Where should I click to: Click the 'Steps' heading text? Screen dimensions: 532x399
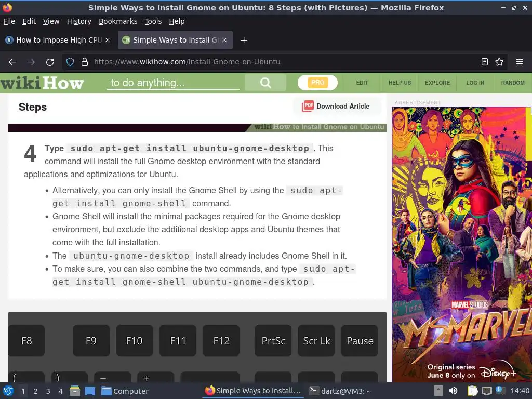pos(33,107)
